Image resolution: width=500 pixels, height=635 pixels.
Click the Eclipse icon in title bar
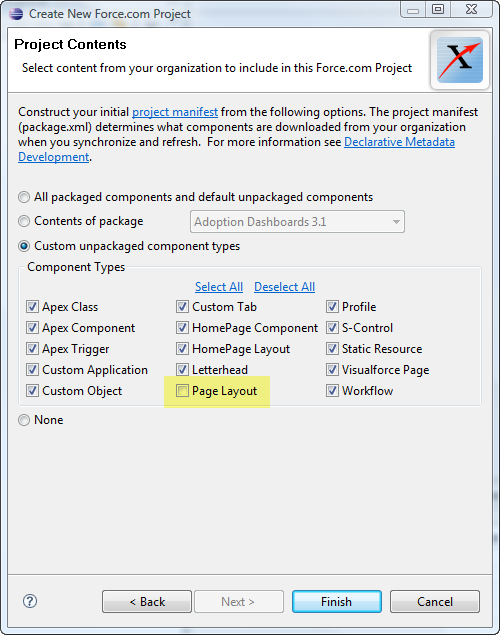pyautogui.click(x=16, y=13)
